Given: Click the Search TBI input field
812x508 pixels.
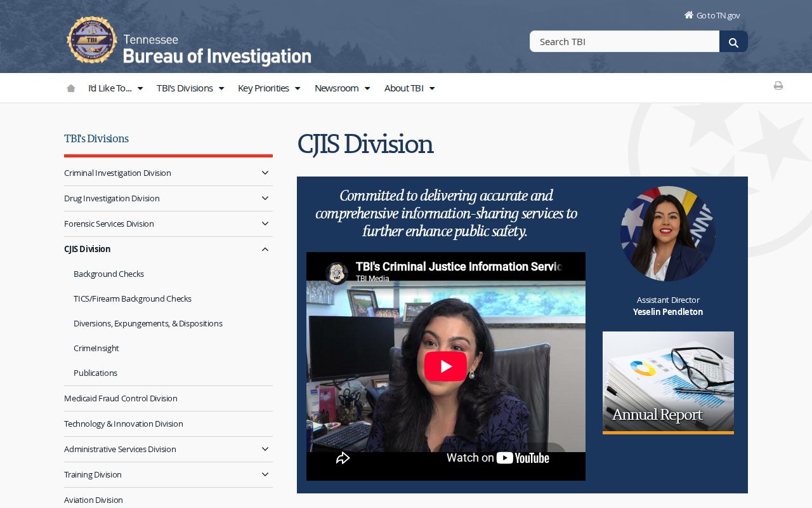Looking at the screenshot, I should pos(624,42).
